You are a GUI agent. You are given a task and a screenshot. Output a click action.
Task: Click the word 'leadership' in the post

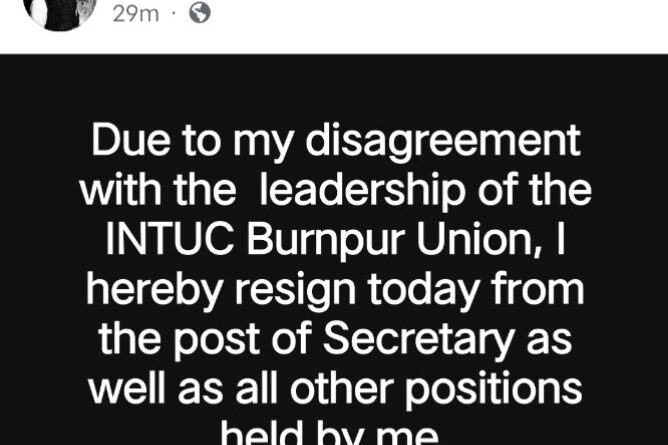pyautogui.click(x=362, y=190)
